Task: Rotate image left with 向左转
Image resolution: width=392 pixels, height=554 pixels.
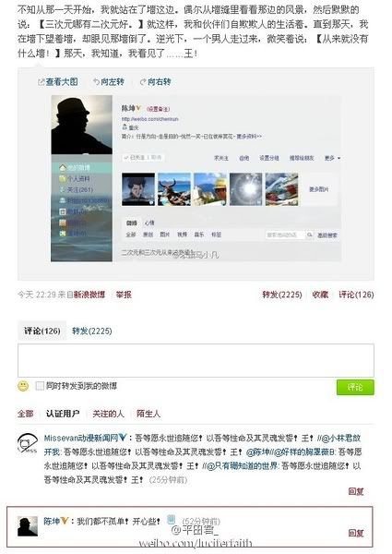Action: (x=109, y=82)
